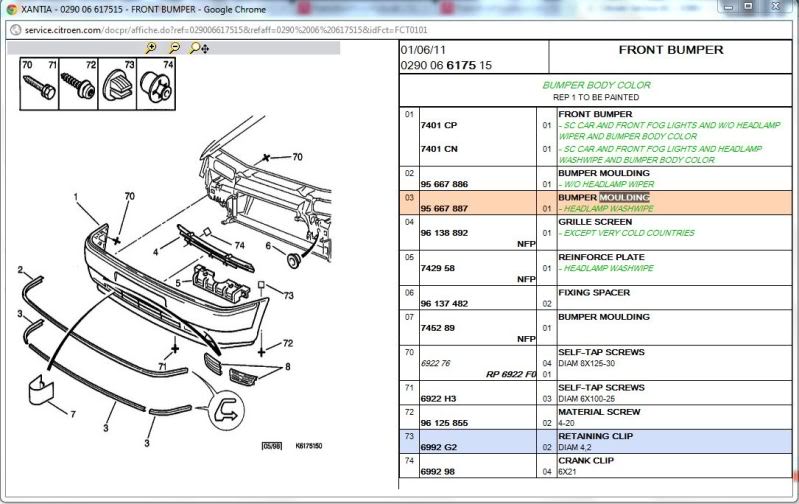Screen dimensions: 799x504
Task: Click the NFP label on row 04
Action: (x=526, y=244)
